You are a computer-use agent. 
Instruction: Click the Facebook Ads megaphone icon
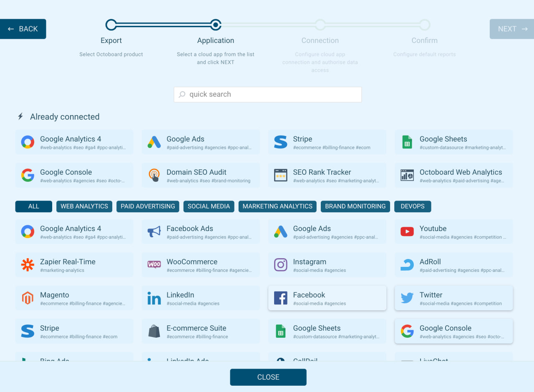tap(154, 232)
